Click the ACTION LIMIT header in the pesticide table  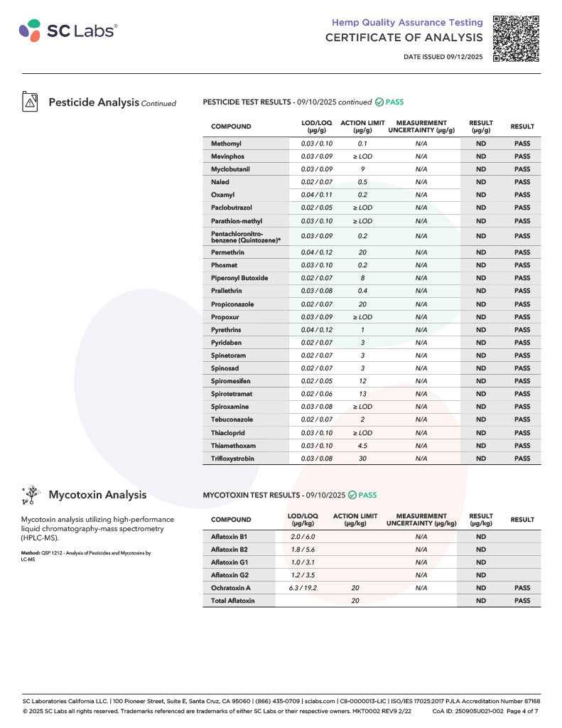click(x=362, y=127)
